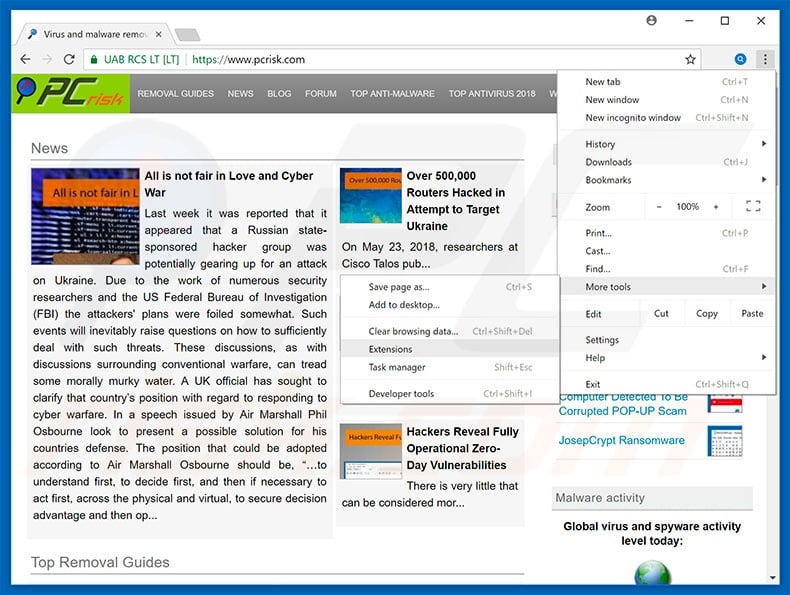Image resolution: width=790 pixels, height=595 pixels.
Task: Select Save page as... in submenu
Action: [450, 287]
